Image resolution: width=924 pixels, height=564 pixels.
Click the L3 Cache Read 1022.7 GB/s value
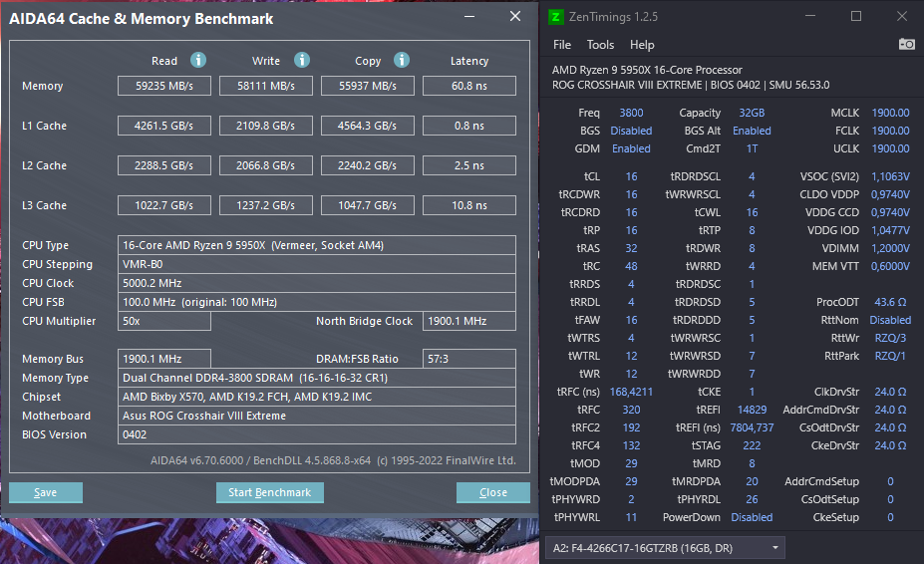[x=164, y=205]
